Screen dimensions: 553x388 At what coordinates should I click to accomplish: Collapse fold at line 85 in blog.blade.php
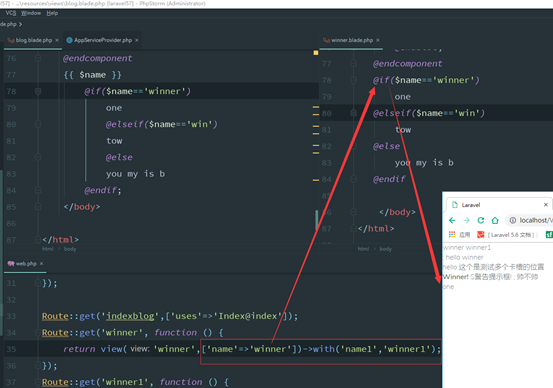(38, 207)
